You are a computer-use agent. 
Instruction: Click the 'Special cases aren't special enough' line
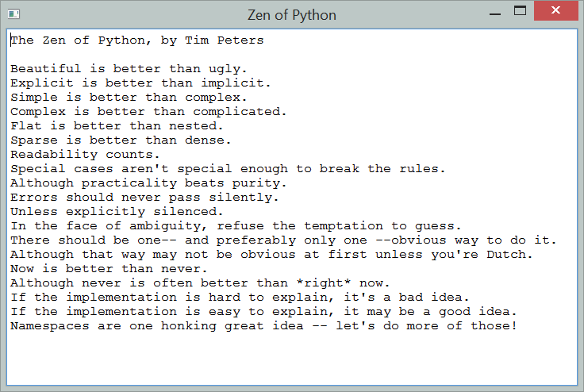pos(228,168)
